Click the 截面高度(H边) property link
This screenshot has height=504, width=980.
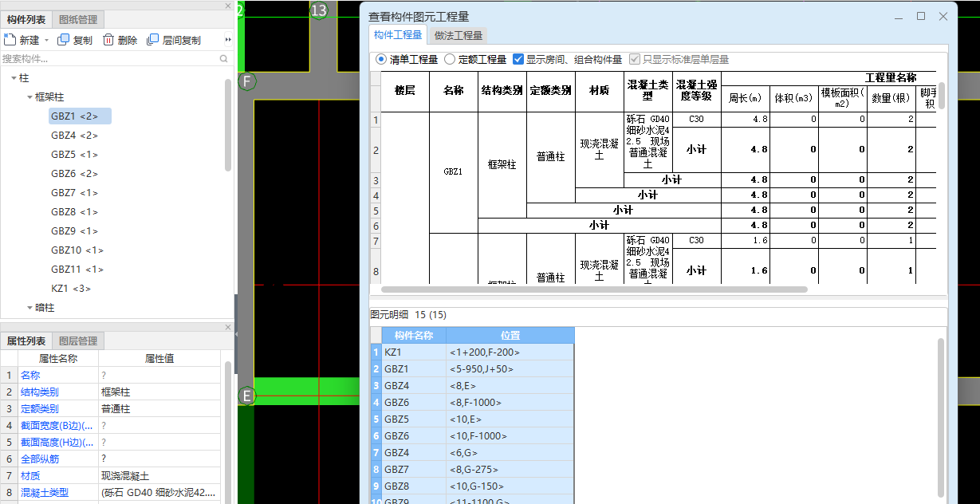coord(57,442)
